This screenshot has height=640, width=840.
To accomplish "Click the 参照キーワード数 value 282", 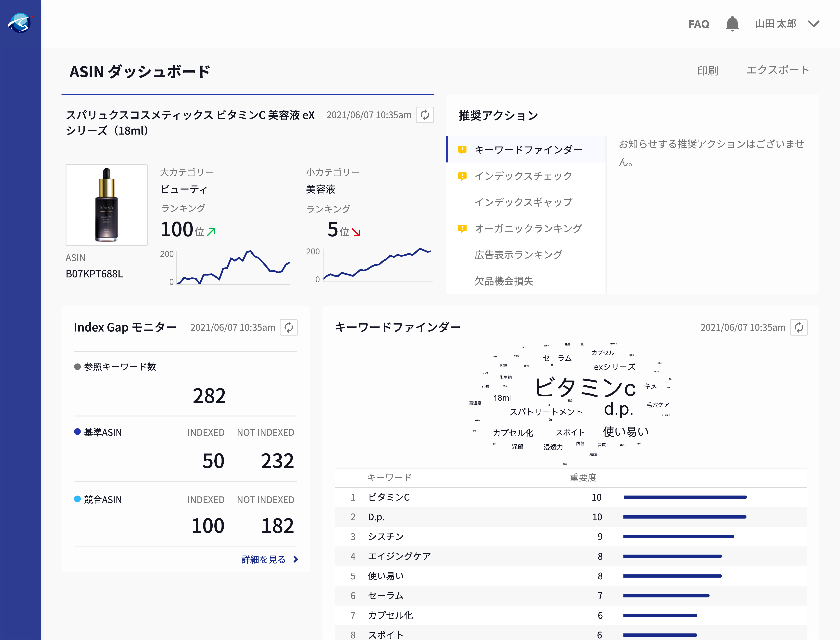I will coord(209,396).
